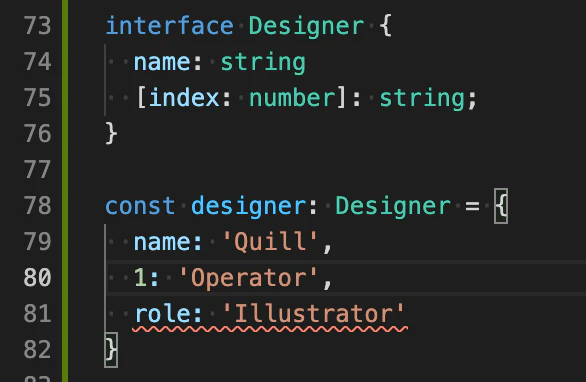Screen dimensions: 586x382
Task: Click line number 73 in the gutter
Action: (x=37, y=26)
